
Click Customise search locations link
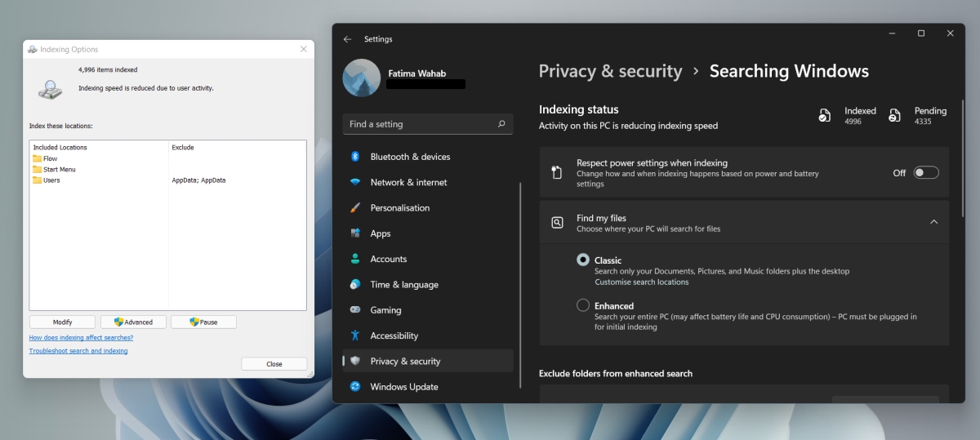click(642, 282)
